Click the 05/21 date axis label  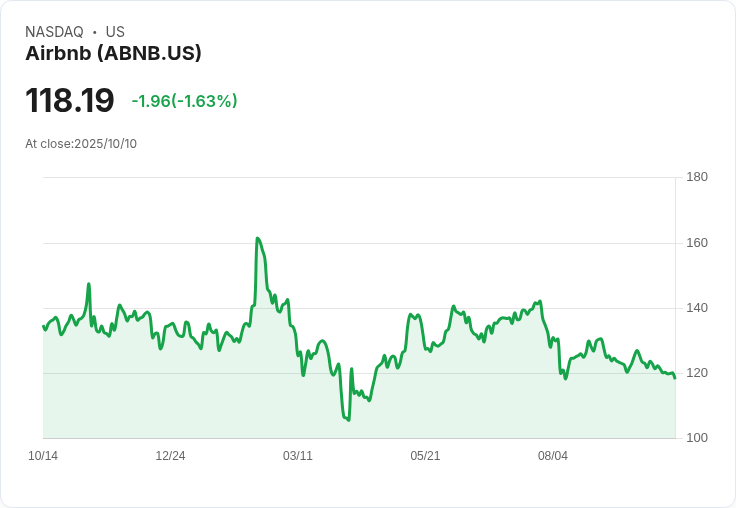pos(425,456)
